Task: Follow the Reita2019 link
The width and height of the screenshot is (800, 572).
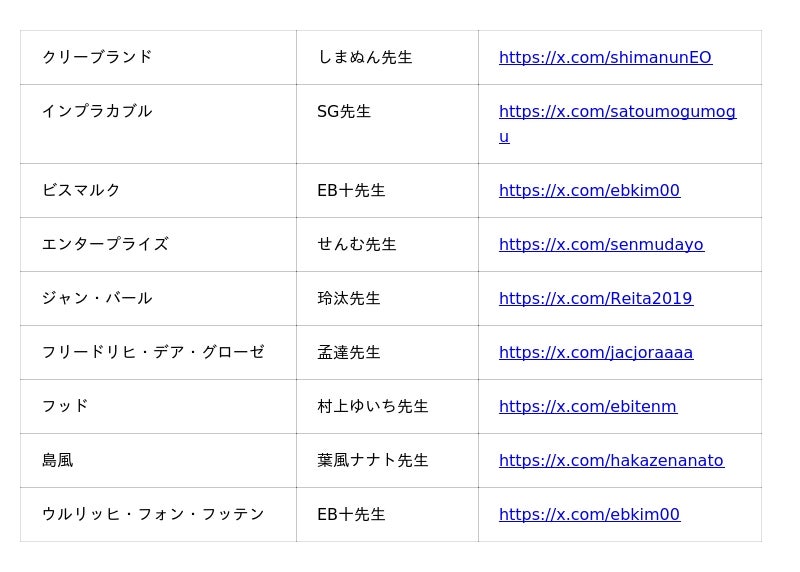Action: (x=595, y=299)
